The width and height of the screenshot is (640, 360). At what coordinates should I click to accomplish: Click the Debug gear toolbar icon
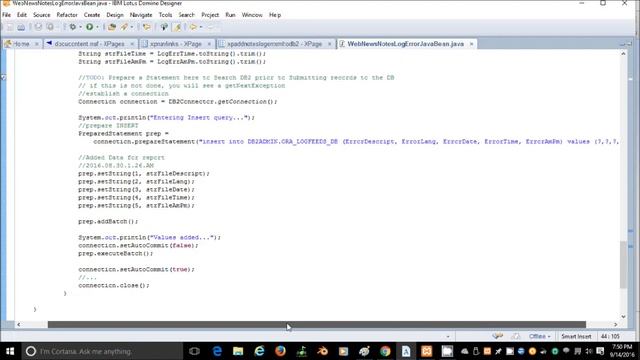pos(73,27)
